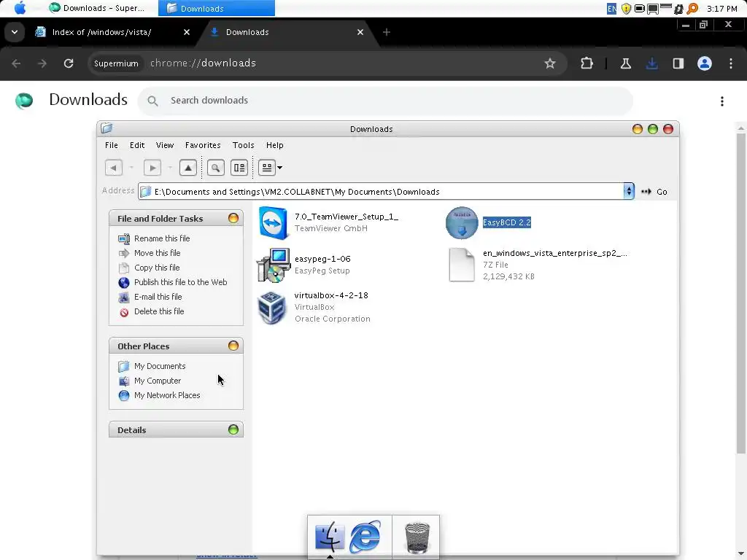Open the browser tab search dropdown

click(15, 32)
